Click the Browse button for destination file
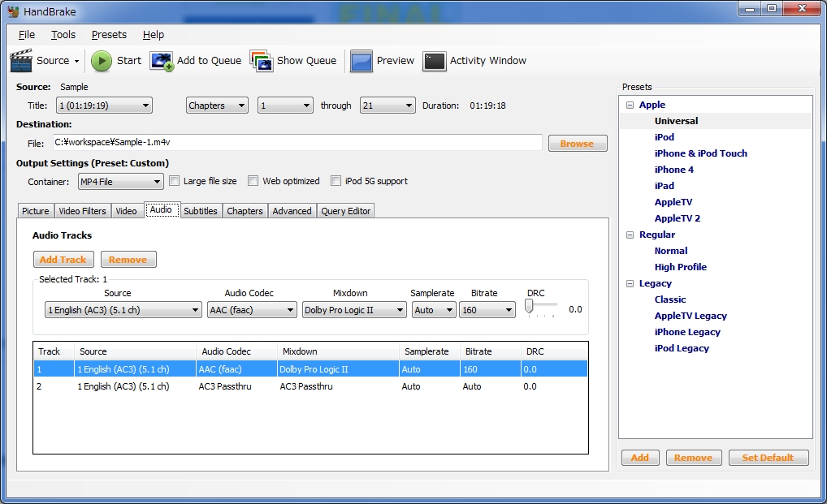 pyautogui.click(x=578, y=144)
